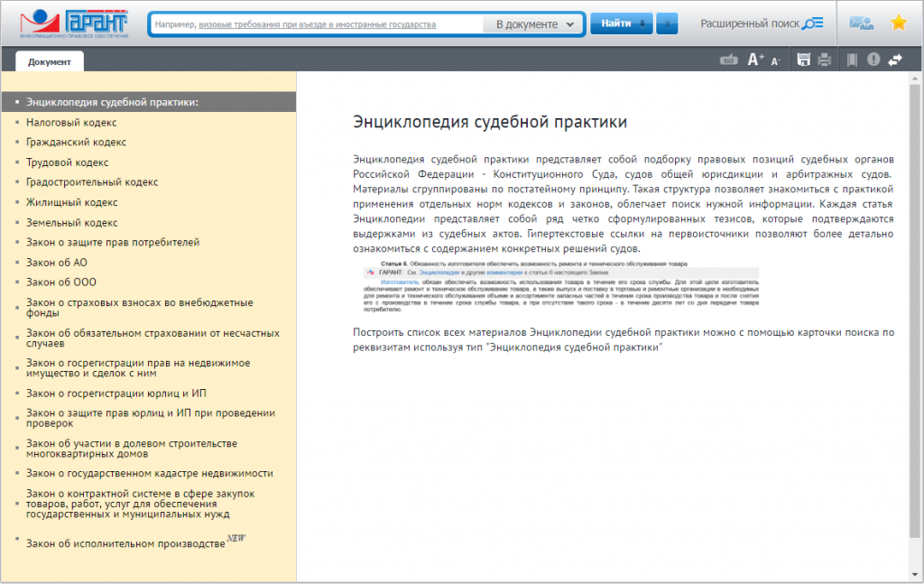
Task: Click the Garant logo
Action: pos(74,23)
